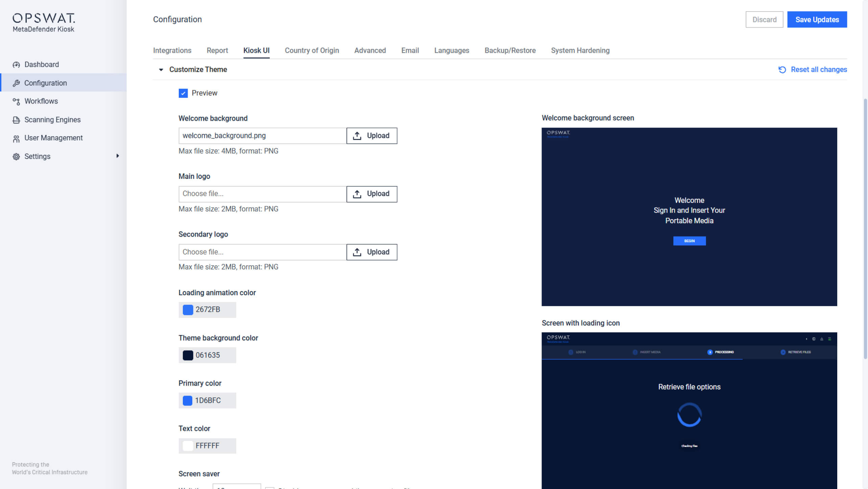868x489 pixels.
Task: Click the OPSWAT MetaDefender Kiosk logo
Action: tap(43, 22)
